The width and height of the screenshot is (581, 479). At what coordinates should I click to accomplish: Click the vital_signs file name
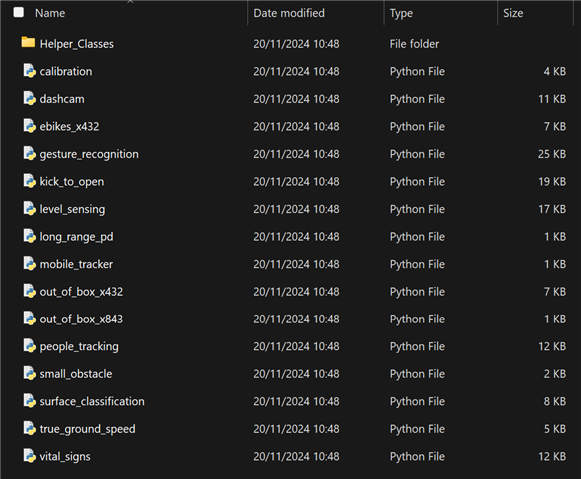click(65, 457)
